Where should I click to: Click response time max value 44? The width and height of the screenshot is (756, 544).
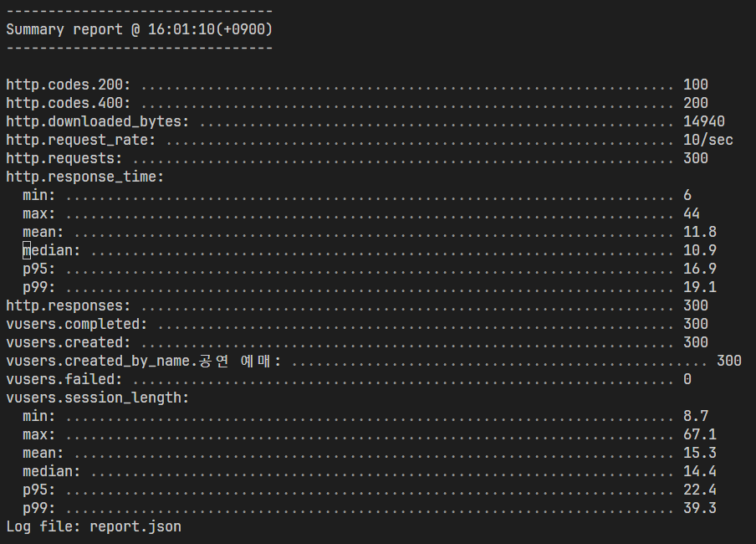pyautogui.click(x=692, y=213)
